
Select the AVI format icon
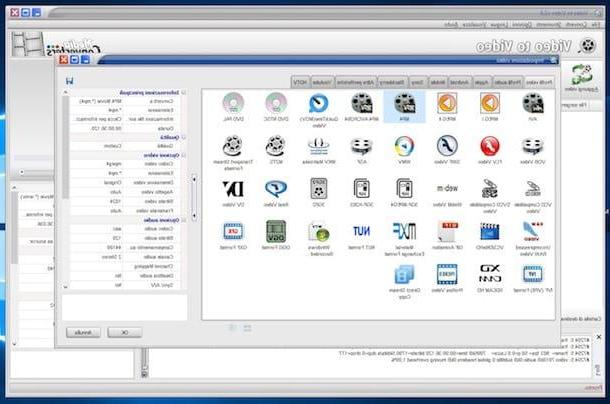pyautogui.click(x=533, y=104)
